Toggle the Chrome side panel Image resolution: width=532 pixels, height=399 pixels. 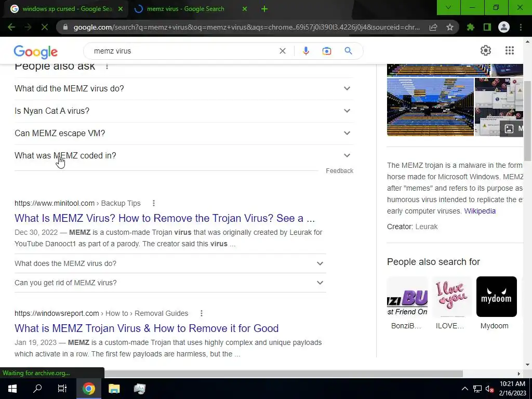(487, 27)
